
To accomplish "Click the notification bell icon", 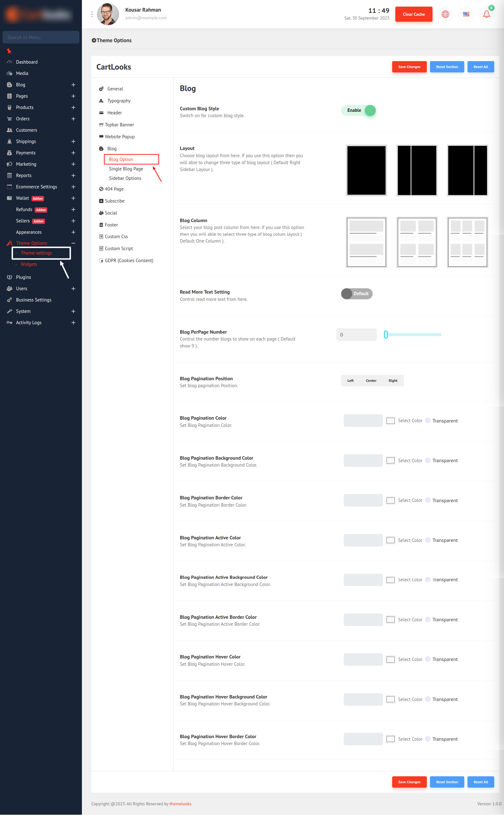I will pyautogui.click(x=486, y=14).
